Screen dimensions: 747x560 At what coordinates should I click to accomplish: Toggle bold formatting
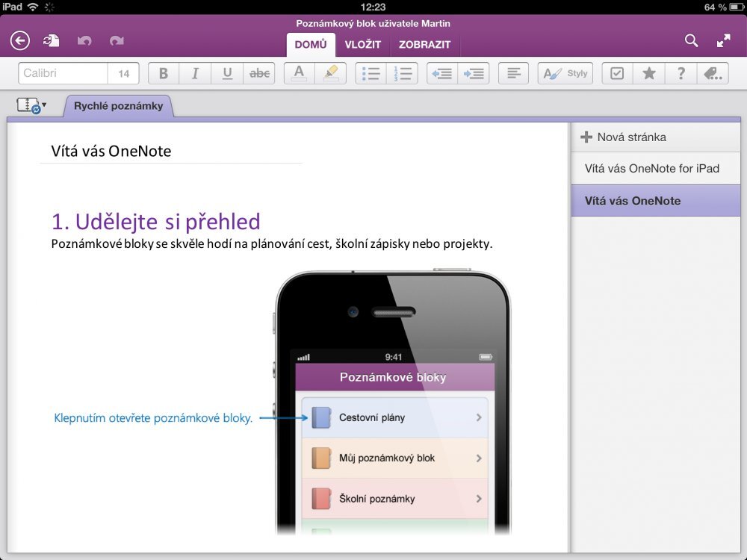(x=163, y=72)
